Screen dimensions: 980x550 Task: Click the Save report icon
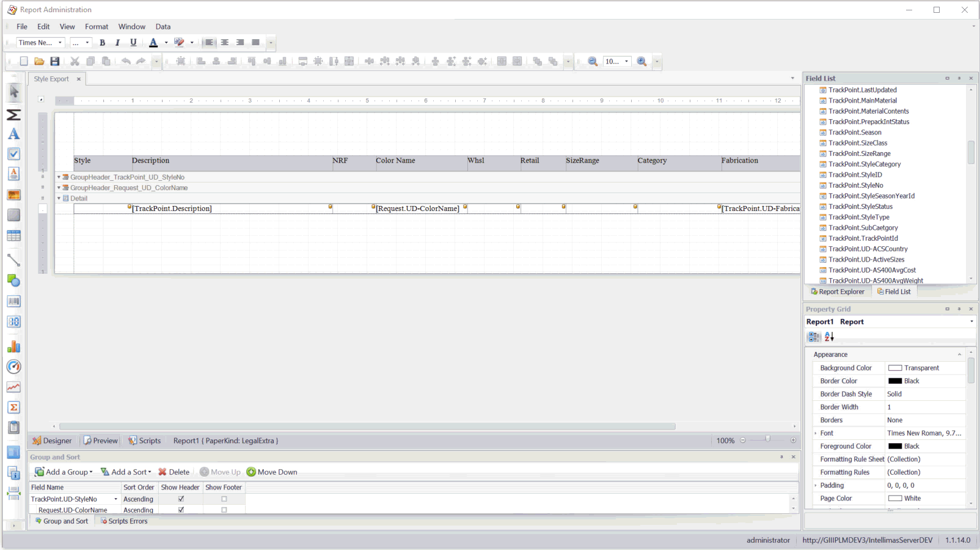pos(55,61)
